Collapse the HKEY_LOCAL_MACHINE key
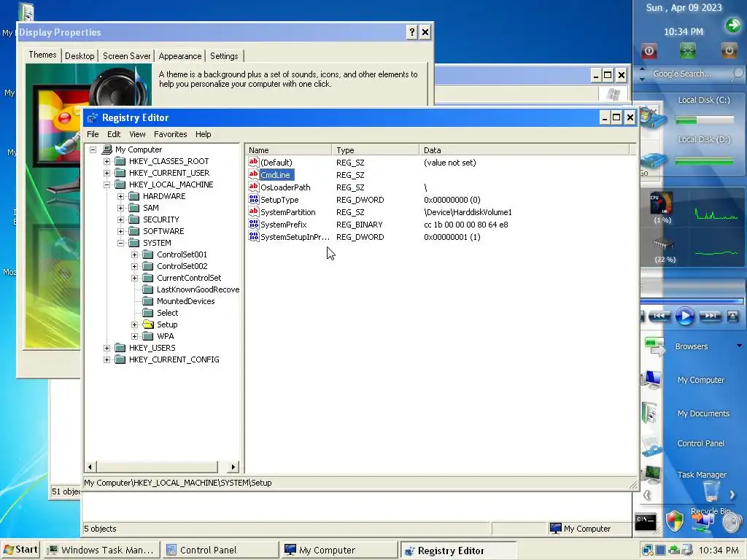Viewport: 747px width, 560px height. (107, 184)
